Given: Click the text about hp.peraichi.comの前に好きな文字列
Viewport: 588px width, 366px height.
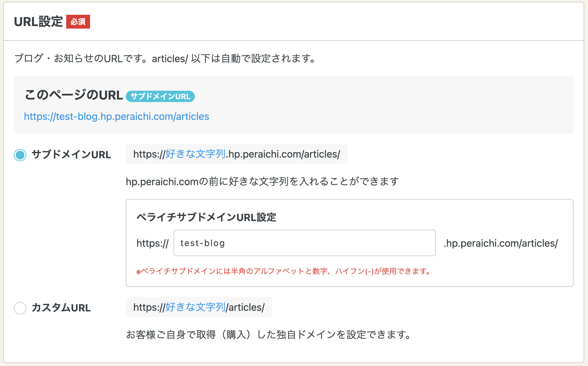Looking at the screenshot, I should (262, 181).
